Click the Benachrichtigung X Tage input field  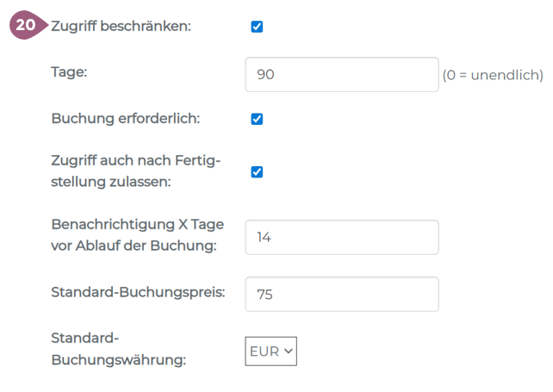pyautogui.click(x=342, y=238)
